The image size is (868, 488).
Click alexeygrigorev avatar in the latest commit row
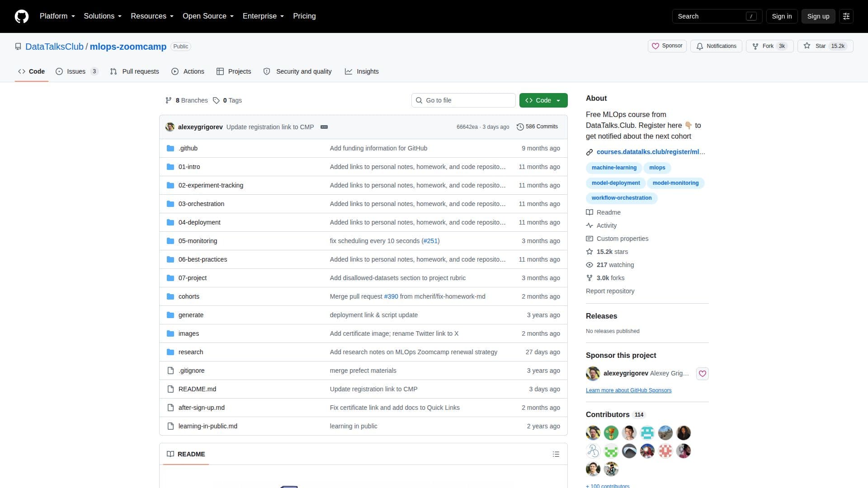(170, 127)
